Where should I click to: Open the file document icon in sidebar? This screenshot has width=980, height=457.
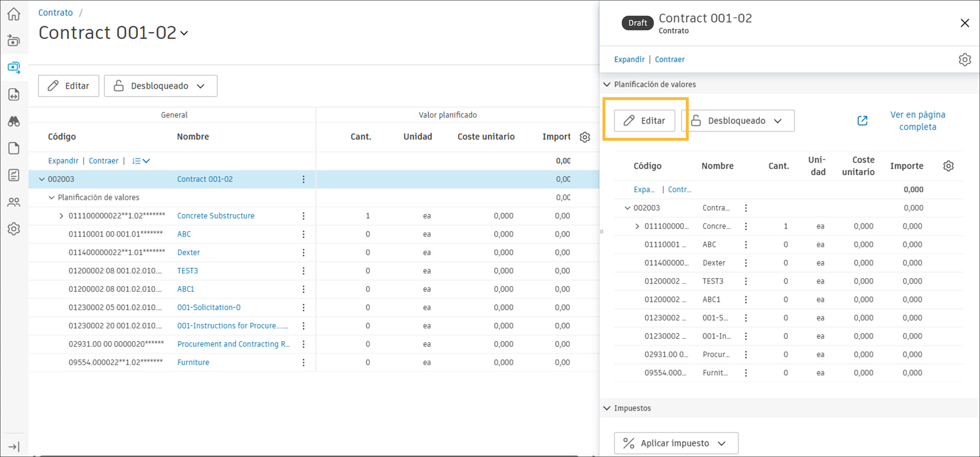pyautogui.click(x=14, y=148)
